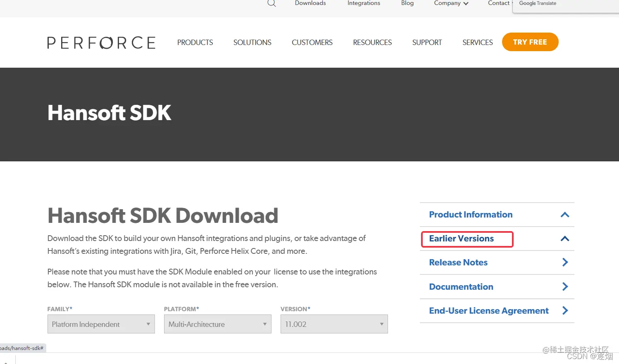
Task: Open the SOLUTIONS menu
Action: 252,43
